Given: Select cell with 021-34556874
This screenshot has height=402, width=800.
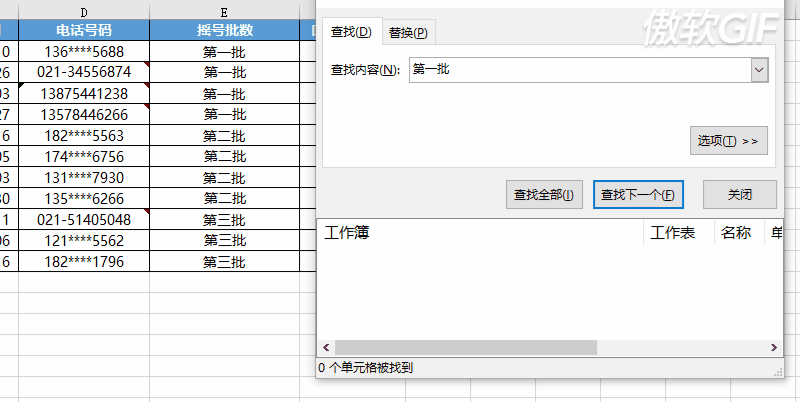Looking at the screenshot, I should click(84, 72).
